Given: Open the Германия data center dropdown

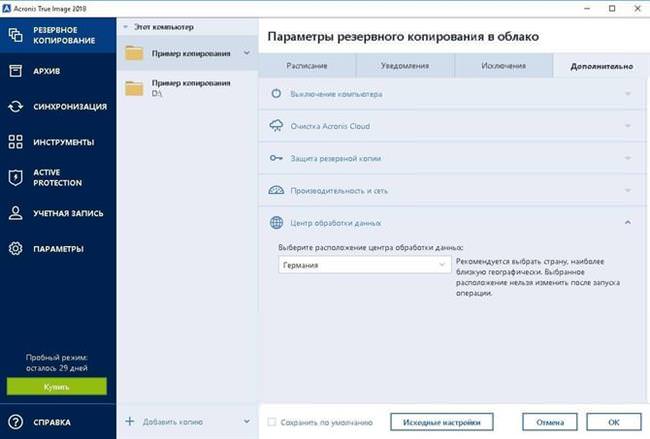Looking at the screenshot, I should tap(364, 265).
